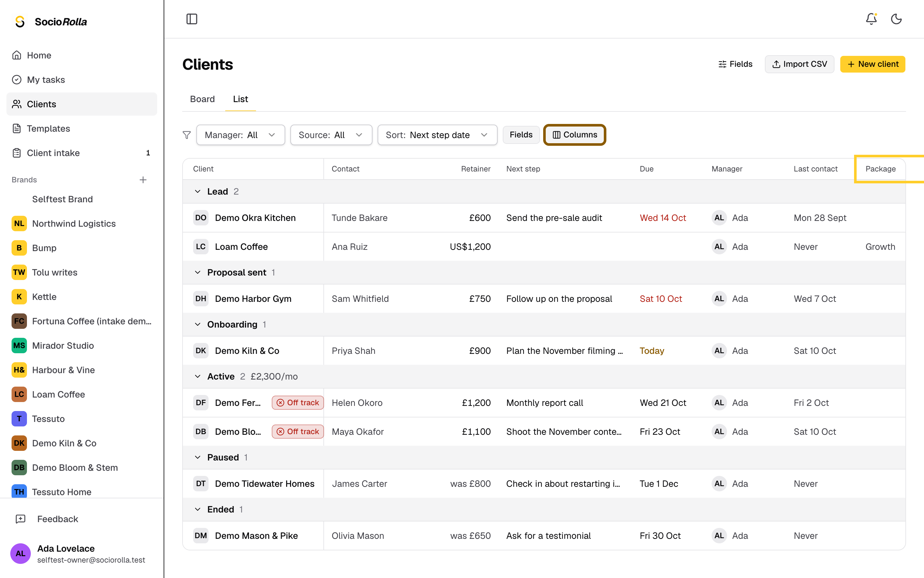Screen dimensions: 924x578
Task: Click the Bump brand avatar B
Action: coord(19,248)
